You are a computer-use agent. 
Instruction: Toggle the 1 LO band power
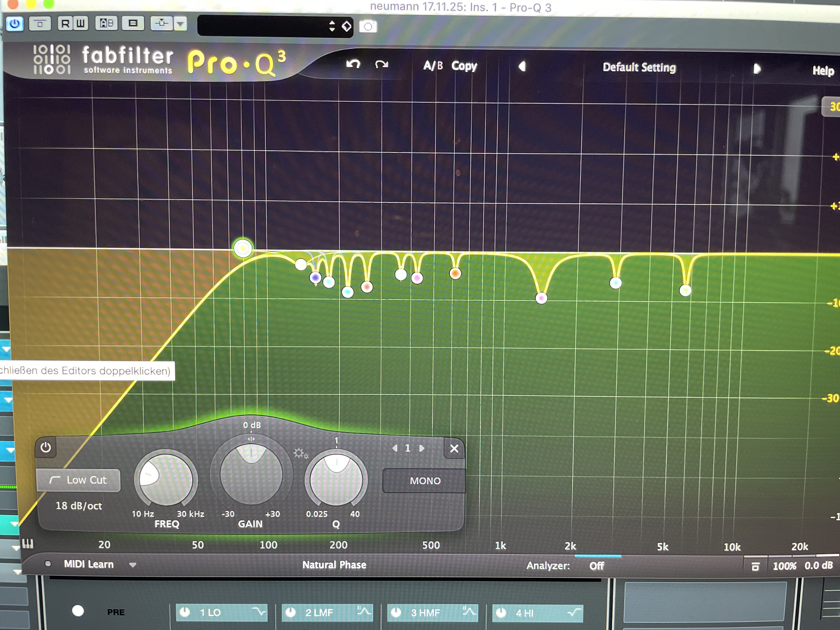tap(185, 612)
